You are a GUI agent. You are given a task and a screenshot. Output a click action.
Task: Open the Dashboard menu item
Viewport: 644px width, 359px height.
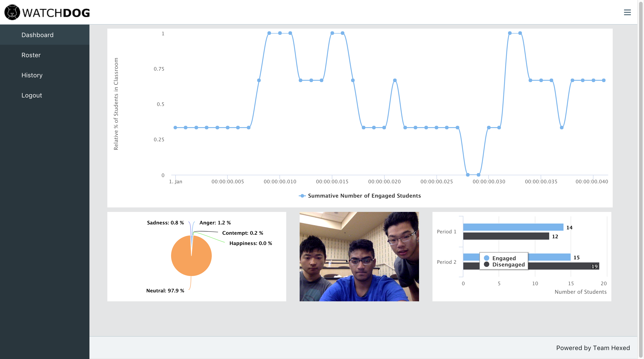pyautogui.click(x=38, y=35)
